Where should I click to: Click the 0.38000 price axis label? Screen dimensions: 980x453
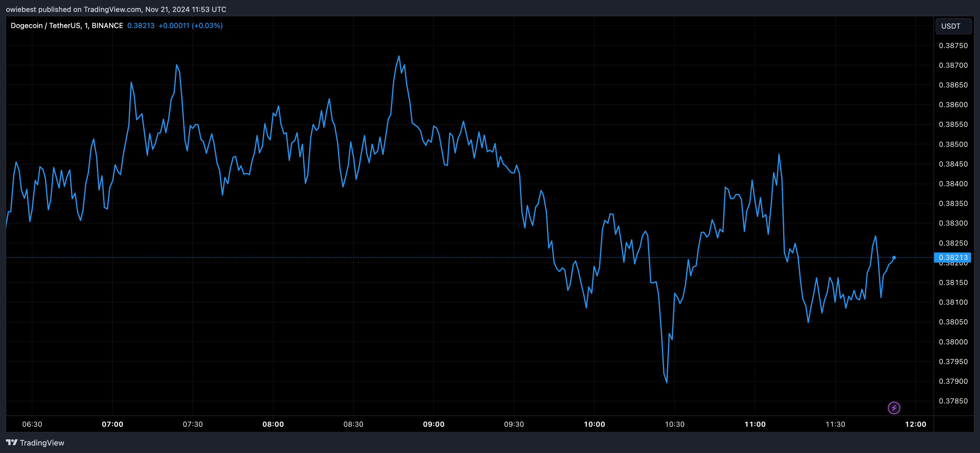[953, 342]
